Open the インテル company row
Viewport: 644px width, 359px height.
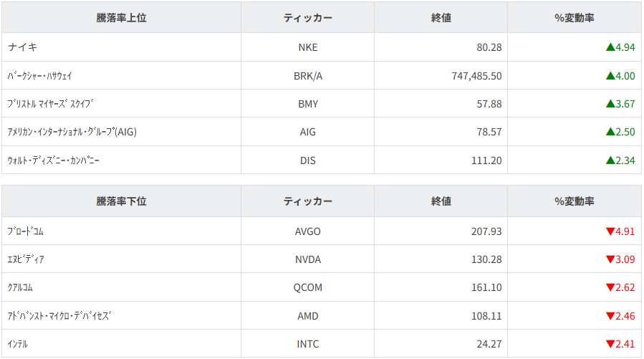coord(18,344)
